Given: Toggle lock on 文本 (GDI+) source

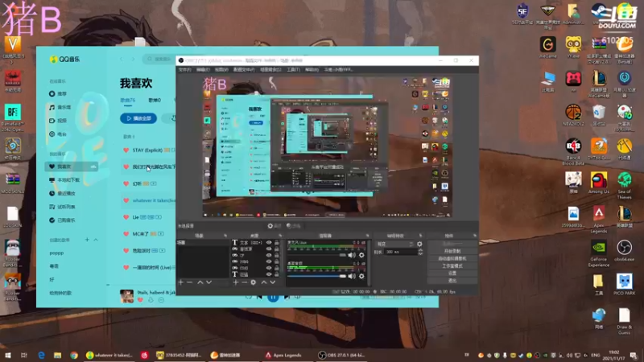Looking at the screenshot, I should click(277, 243).
